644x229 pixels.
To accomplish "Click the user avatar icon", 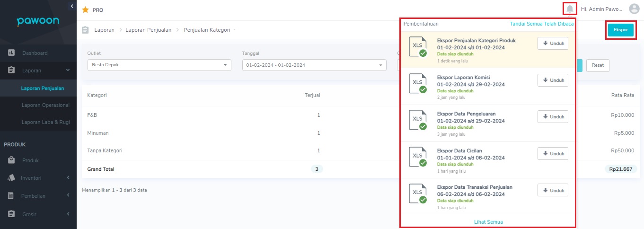I will (x=634, y=9).
